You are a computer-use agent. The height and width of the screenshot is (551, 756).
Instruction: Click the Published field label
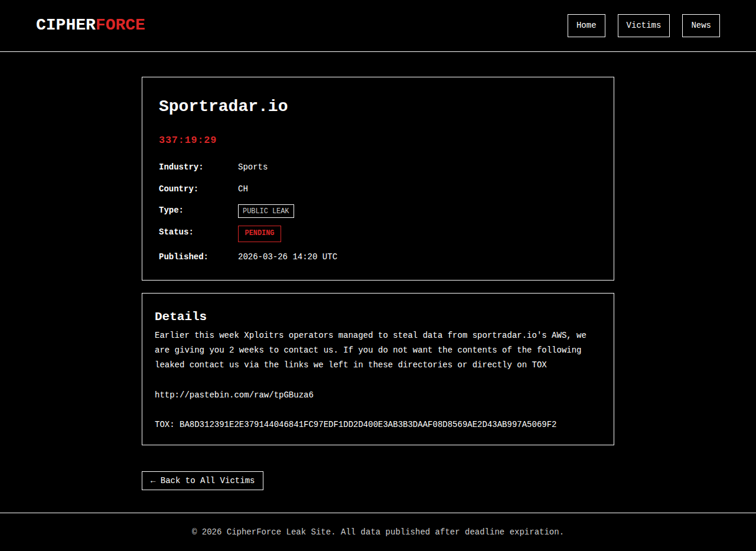pos(183,257)
